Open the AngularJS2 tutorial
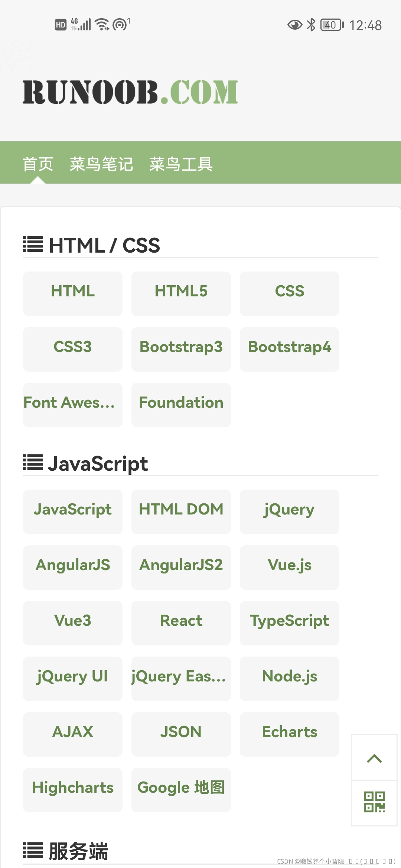The height and width of the screenshot is (868, 401). 181,567
